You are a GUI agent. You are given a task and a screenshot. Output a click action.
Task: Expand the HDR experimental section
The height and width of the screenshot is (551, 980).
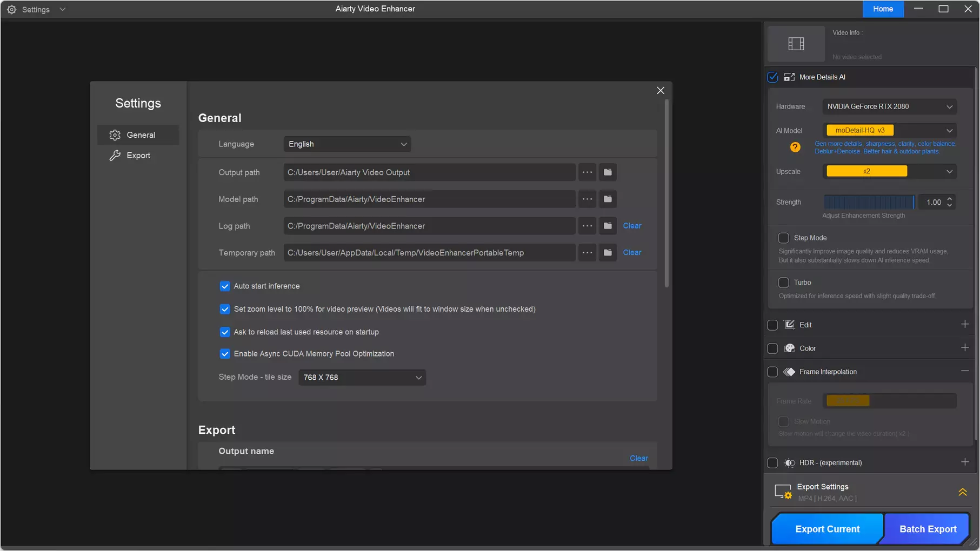pos(965,462)
